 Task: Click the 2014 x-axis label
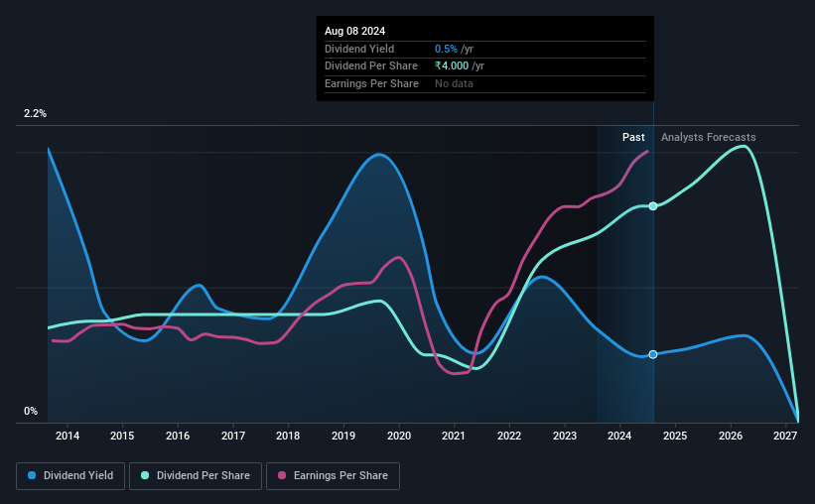click(68, 436)
